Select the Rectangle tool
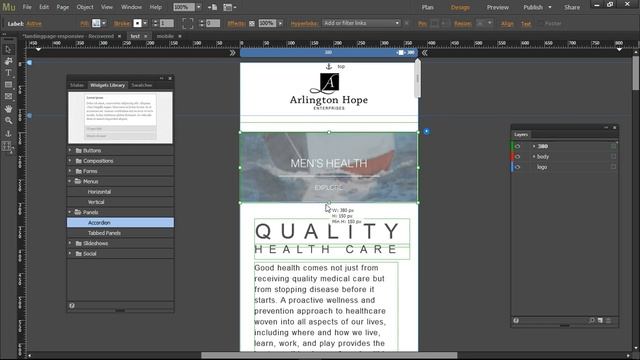This screenshot has width=640, height=360. [8, 85]
